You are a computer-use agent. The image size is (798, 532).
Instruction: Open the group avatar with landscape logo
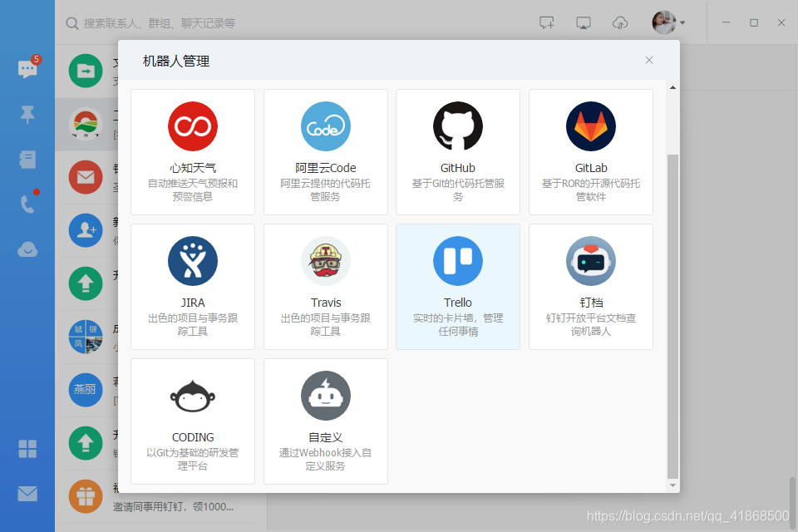click(x=86, y=124)
